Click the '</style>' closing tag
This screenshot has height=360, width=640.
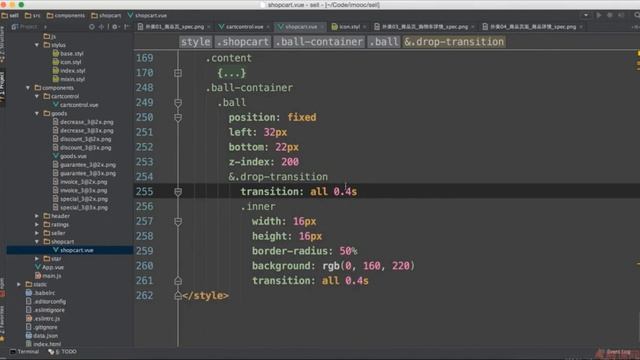click(206, 296)
